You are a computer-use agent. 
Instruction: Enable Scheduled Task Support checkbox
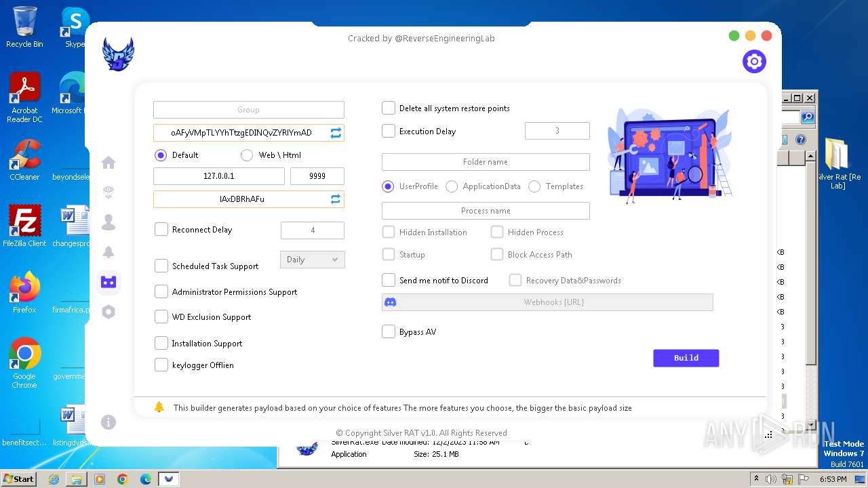point(161,266)
